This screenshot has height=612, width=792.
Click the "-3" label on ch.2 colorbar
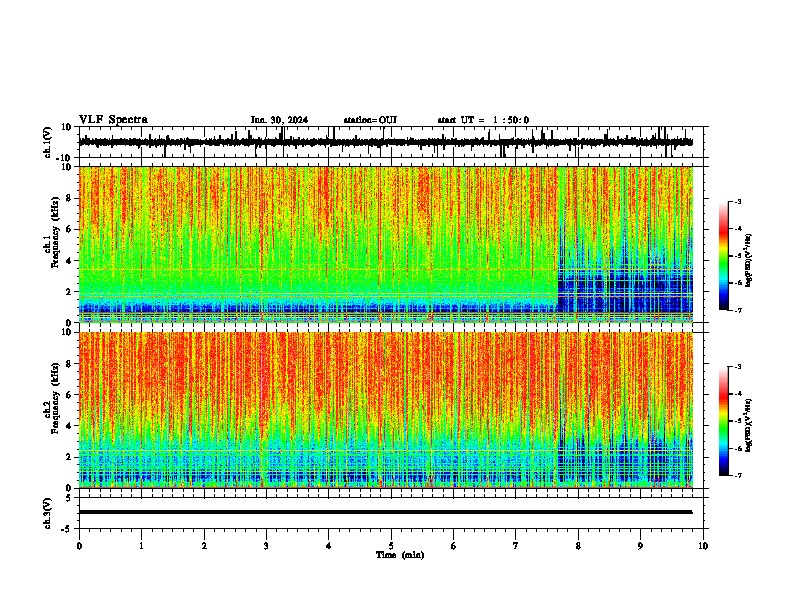click(x=737, y=367)
